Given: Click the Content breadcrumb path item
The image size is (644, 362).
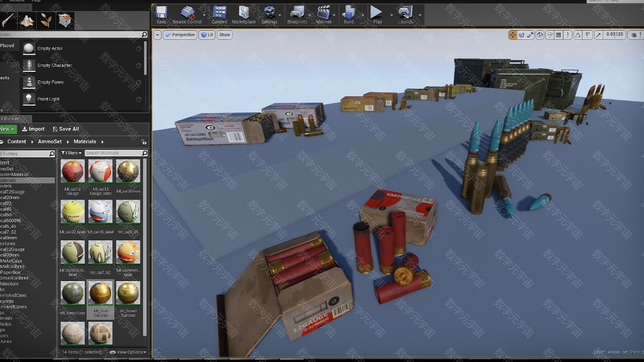Looking at the screenshot, I should click(x=17, y=142).
